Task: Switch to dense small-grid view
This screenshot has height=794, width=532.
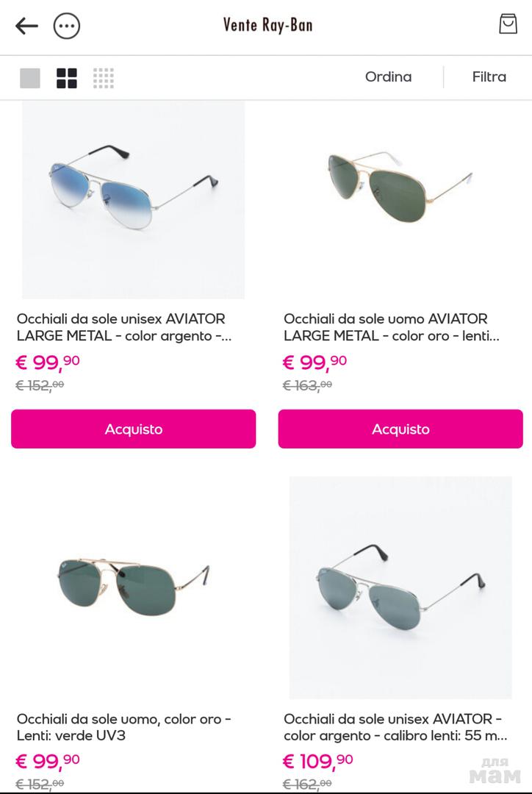Action: click(x=104, y=78)
